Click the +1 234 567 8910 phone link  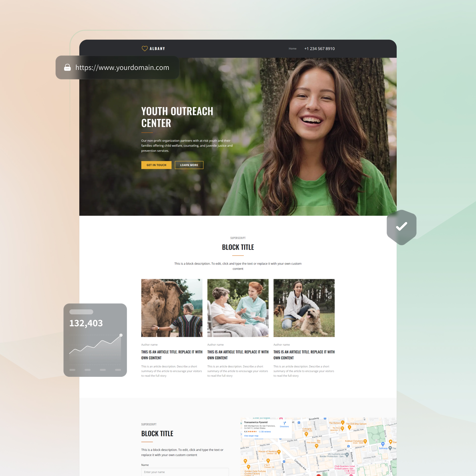pos(320,48)
